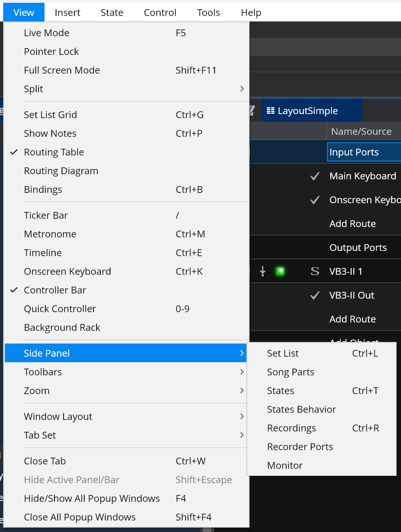Open the Window Layout submenu
This screenshot has height=532, width=401.
click(x=58, y=416)
